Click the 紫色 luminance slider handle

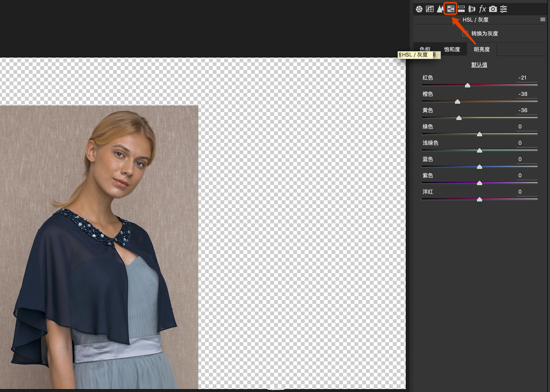(x=480, y=183)
